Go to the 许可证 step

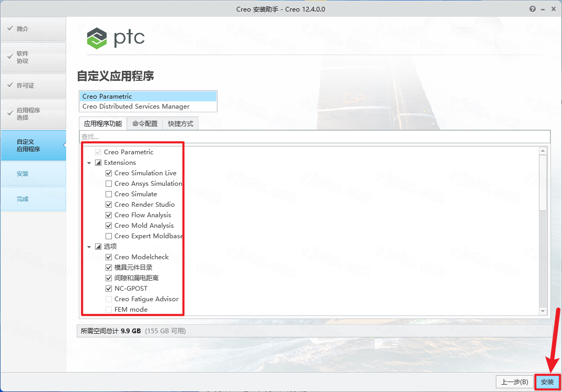click(33, 86)
